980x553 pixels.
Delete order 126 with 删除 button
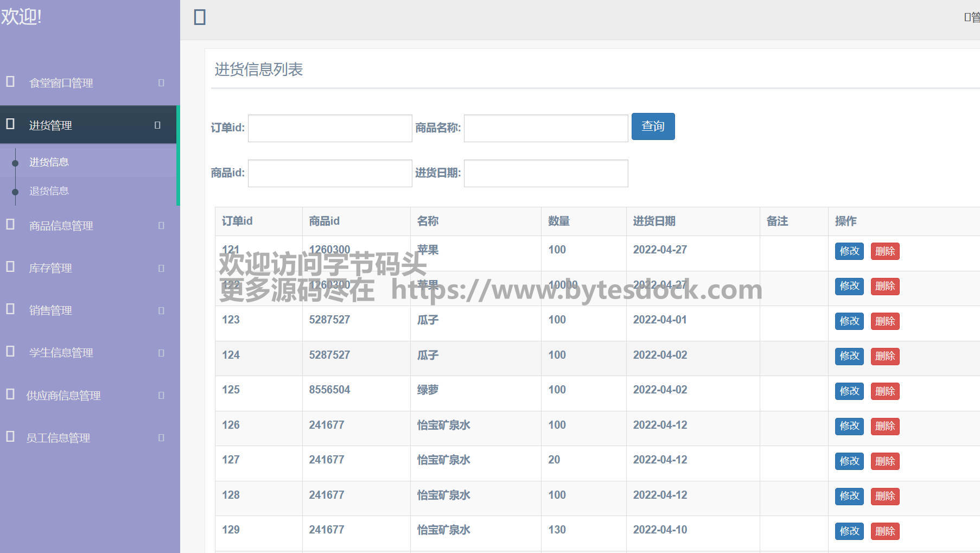[x=884, y=426]
